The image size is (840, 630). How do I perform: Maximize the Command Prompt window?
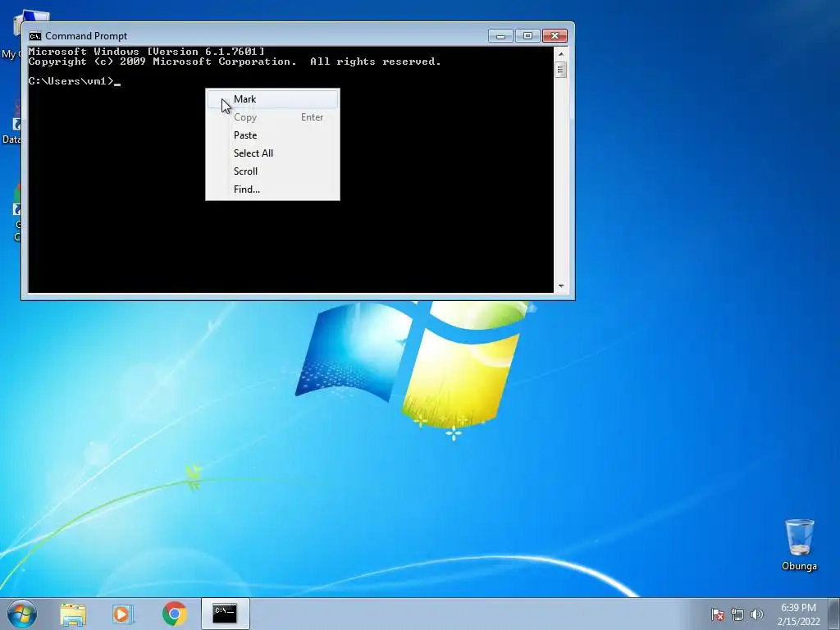527,36
